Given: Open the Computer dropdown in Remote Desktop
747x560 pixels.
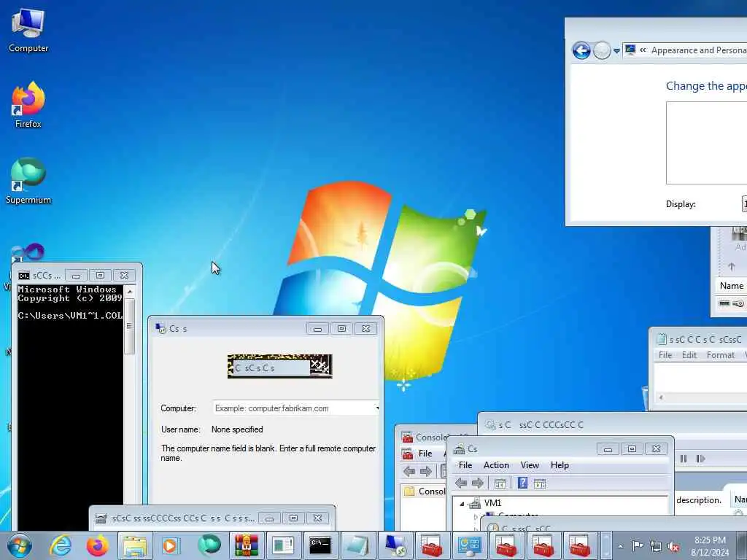Looking at the screenshot, I should point(376,408).
